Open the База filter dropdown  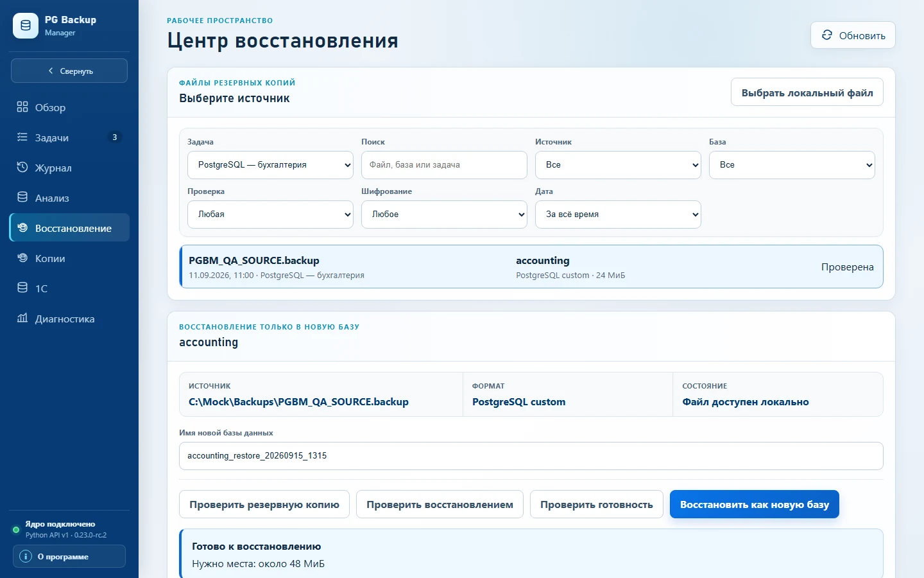click(x=792, y=165)
